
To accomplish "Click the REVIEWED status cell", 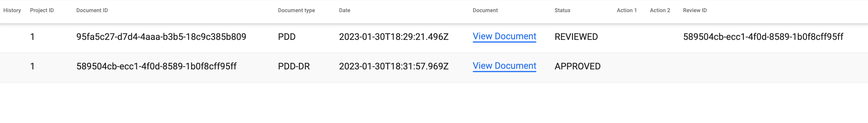I will tap(576, 37).
